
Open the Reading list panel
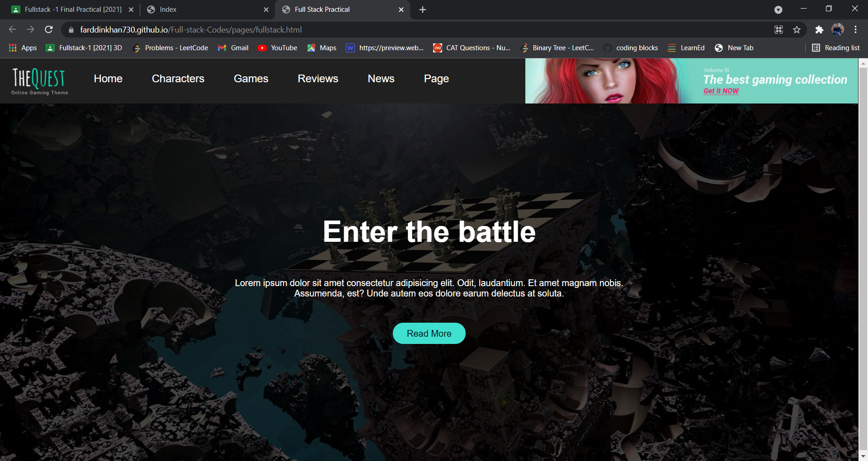point(835,48)
